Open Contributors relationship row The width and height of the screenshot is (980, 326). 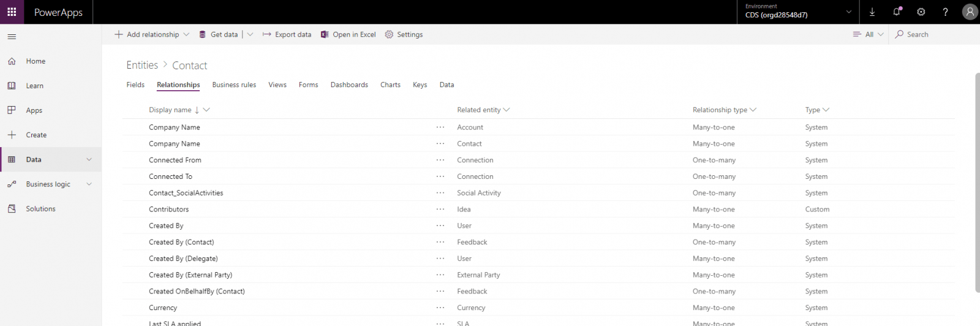point(169,209)
